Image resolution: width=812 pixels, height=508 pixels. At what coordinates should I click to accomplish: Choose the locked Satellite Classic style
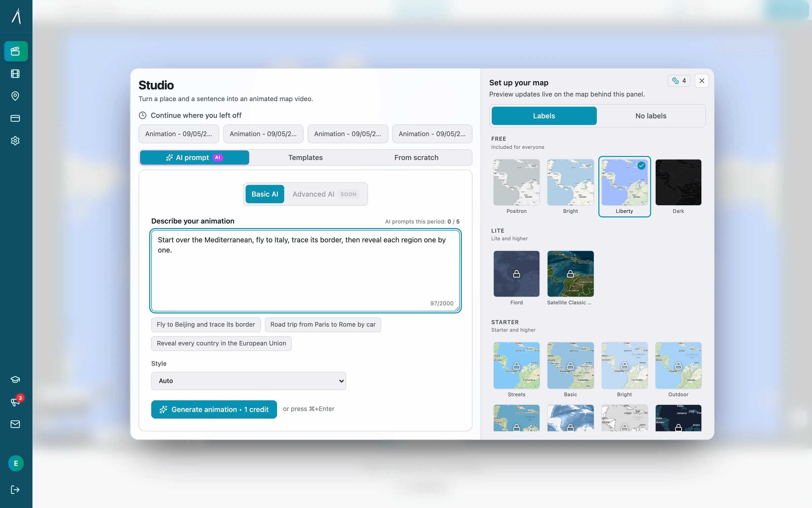(x=570, y=278)
